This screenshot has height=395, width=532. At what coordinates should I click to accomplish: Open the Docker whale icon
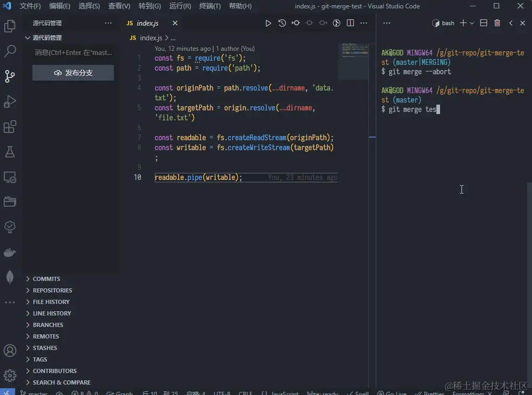pos(10,252)
